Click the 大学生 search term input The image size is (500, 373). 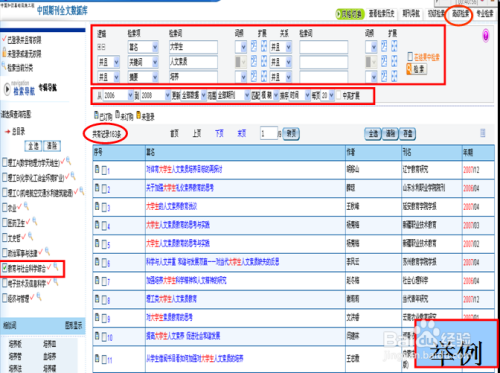coord(193,47)
